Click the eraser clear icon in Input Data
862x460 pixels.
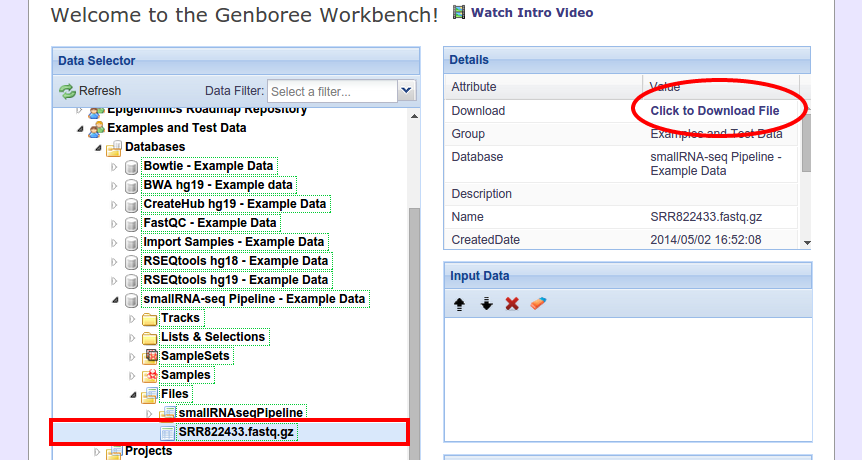[538, 303]
